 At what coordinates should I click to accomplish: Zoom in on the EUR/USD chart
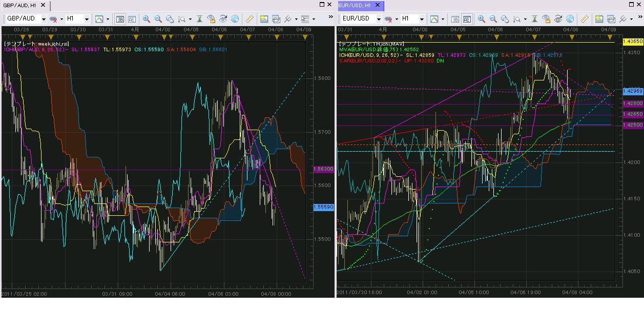pos(482,19)
